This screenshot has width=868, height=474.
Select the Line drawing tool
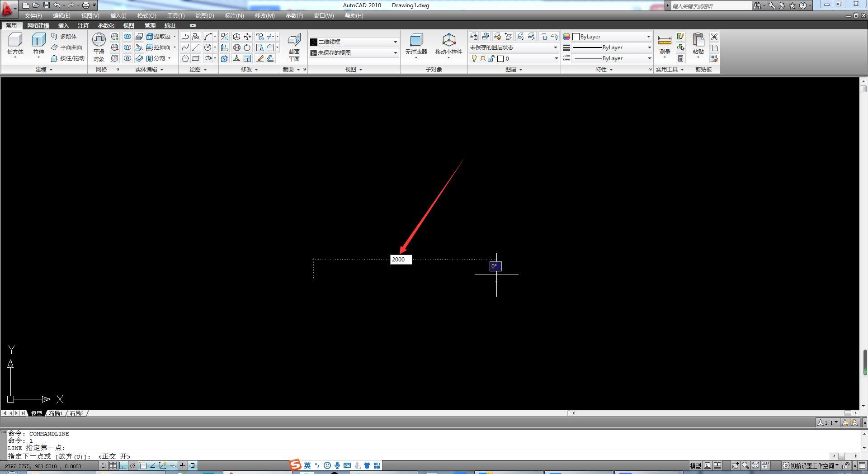coord(196,47)
